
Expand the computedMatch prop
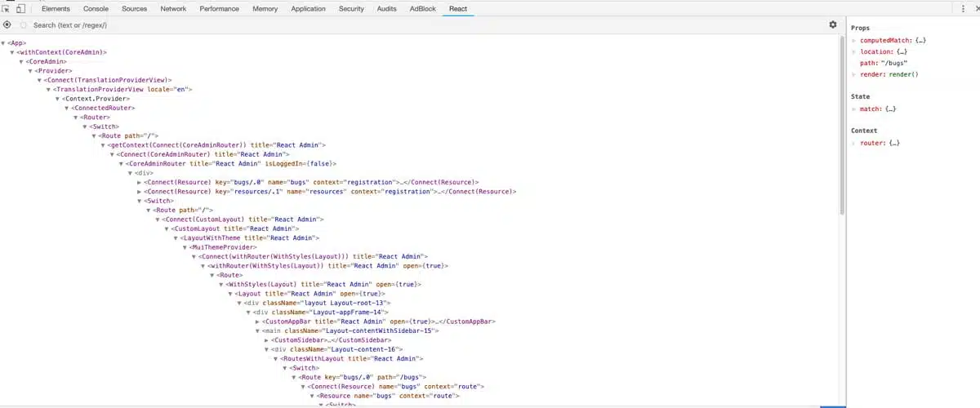pos(854,41)
